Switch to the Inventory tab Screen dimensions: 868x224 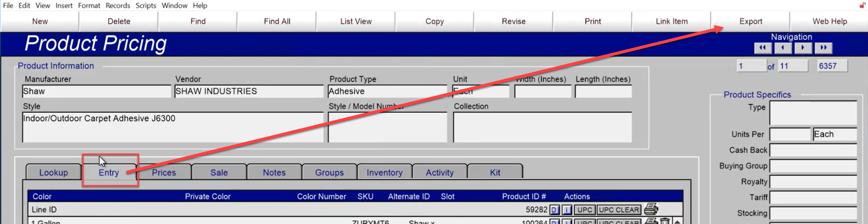(384, 172)
